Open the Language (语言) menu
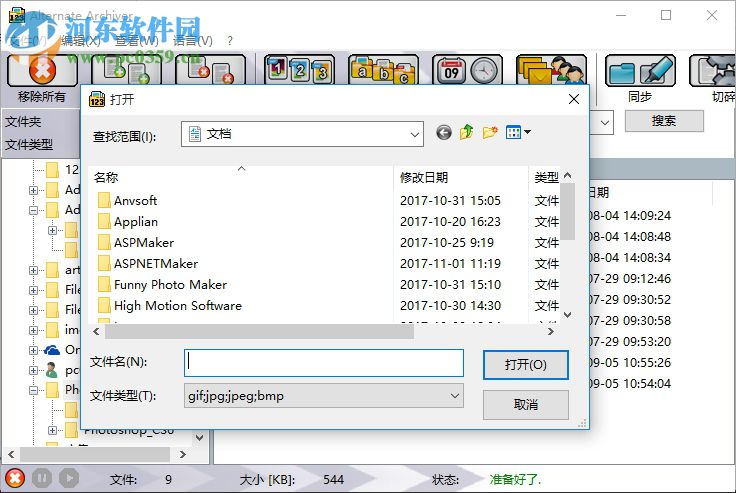Viewport: 736px width, 493px height. tap(192, 41)
